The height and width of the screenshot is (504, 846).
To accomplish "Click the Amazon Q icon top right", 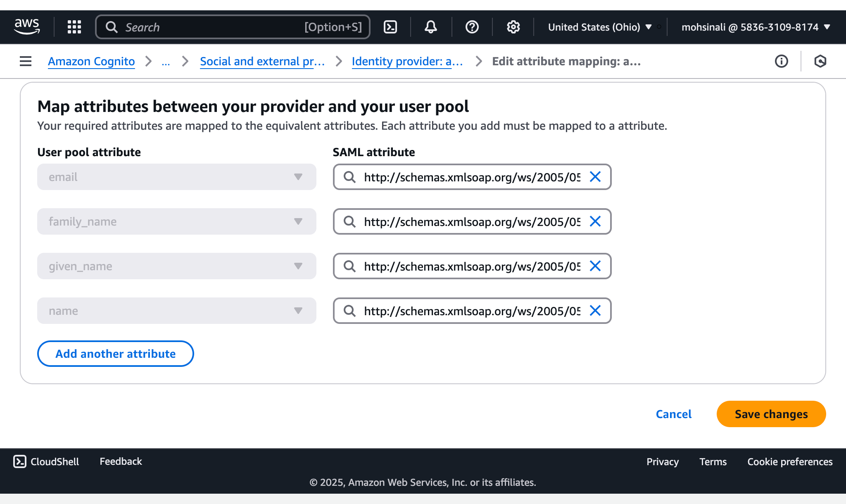I will [820, 61].
